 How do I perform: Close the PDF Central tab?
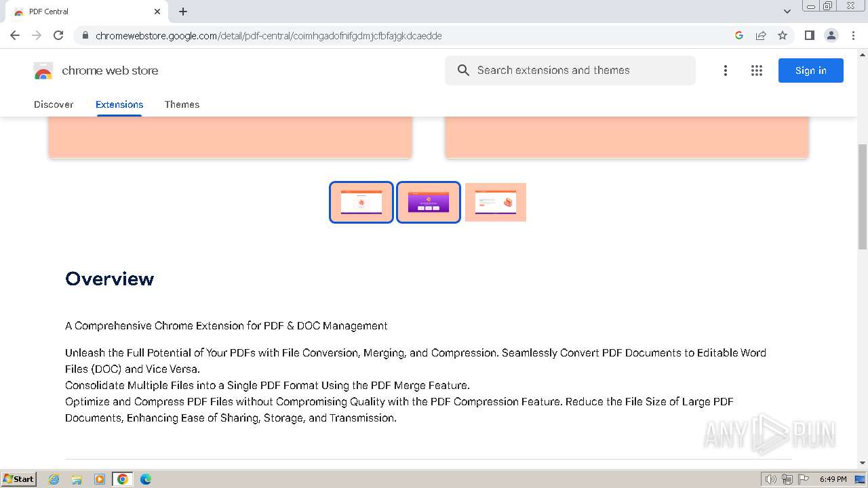coord(157,12)
